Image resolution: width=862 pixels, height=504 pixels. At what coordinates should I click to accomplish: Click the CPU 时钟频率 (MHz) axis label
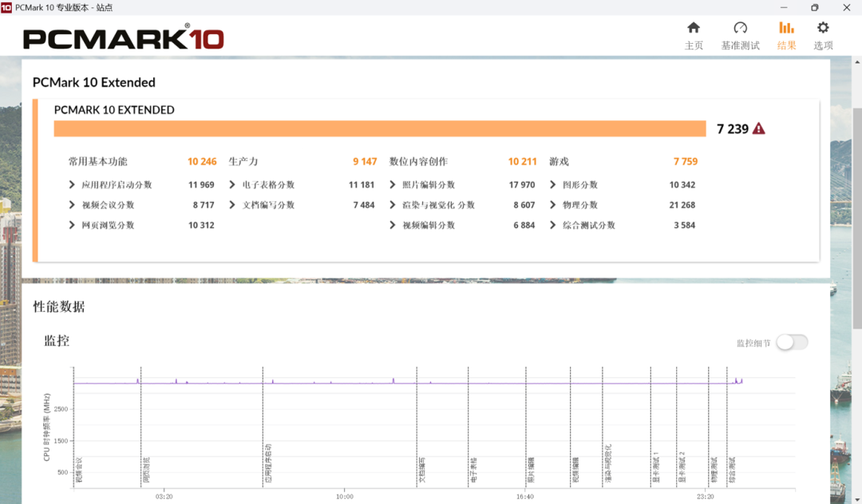coord(47,427)
